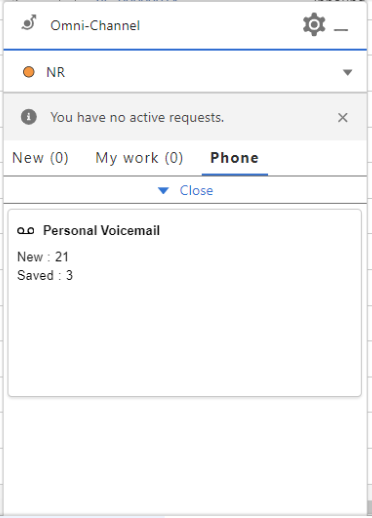The image size is (372, 518).
Task: Click the New : 21 voicemail count
Action: click(43, 257)
